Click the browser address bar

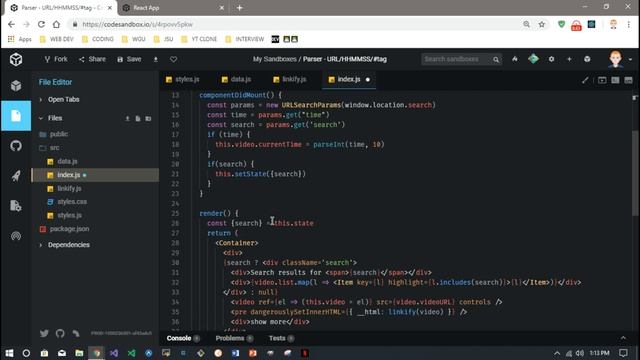pos(298,24)
